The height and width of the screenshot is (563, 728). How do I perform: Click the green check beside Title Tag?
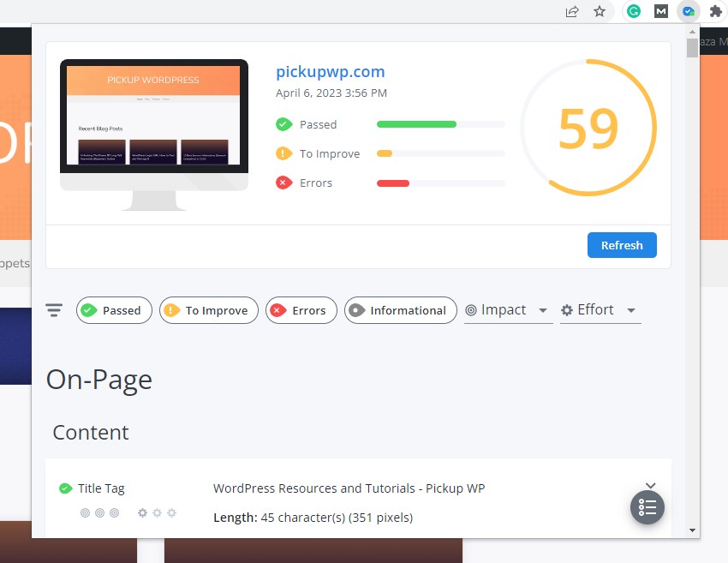coord(65,488)
